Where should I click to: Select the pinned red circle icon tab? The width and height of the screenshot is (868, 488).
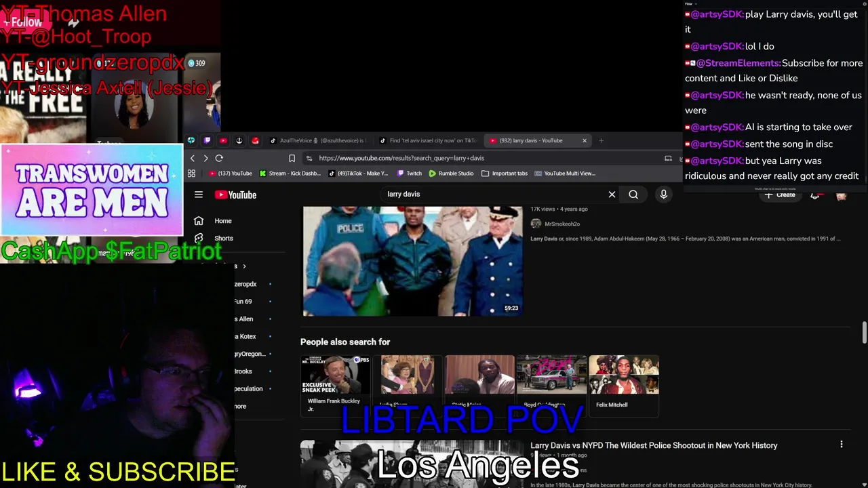[255, 140]
